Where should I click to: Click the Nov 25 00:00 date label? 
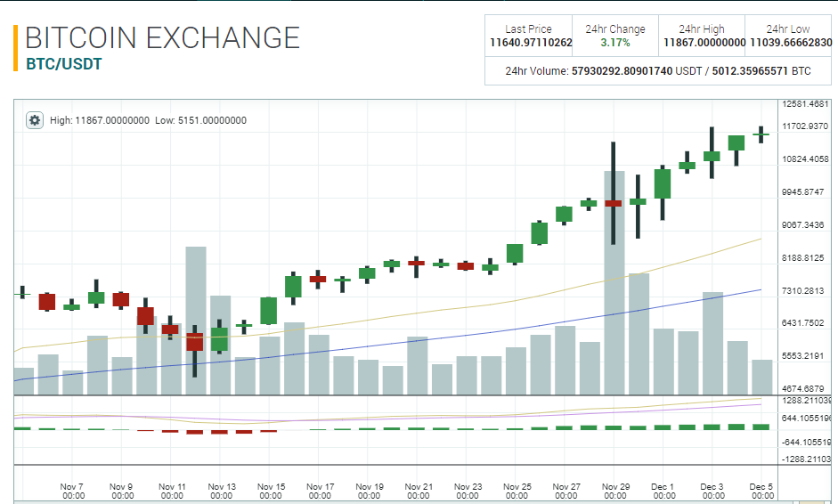pyautogui.click(x=517, y=492)
